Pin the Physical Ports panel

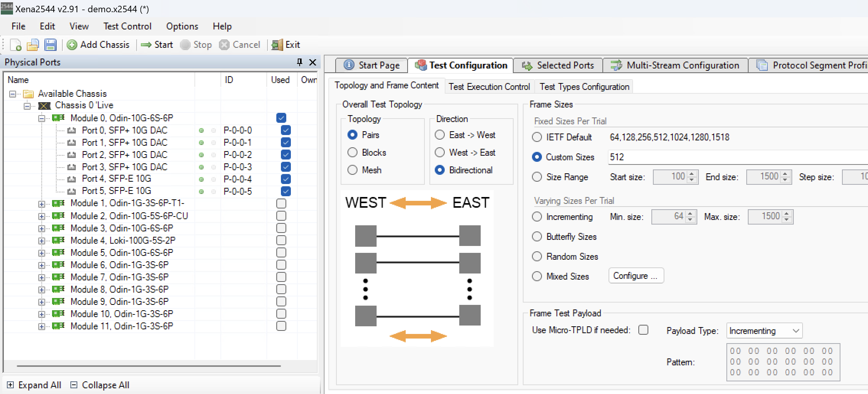coord(300,62)
